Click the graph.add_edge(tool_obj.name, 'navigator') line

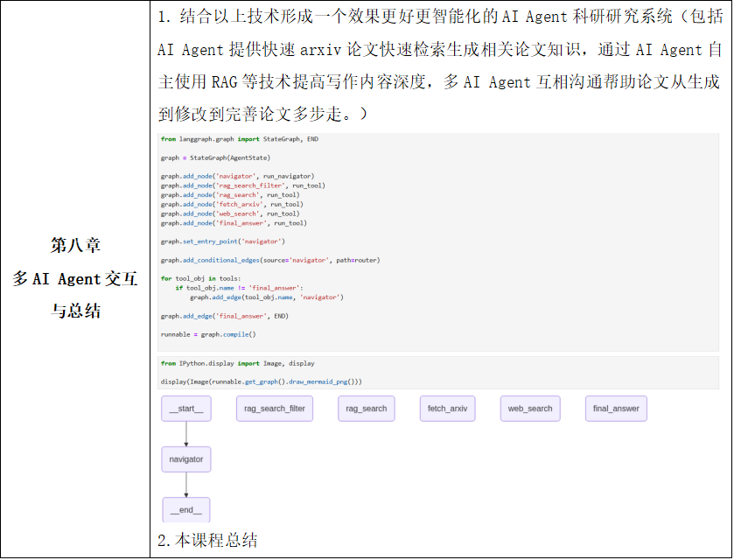(267, 297)
